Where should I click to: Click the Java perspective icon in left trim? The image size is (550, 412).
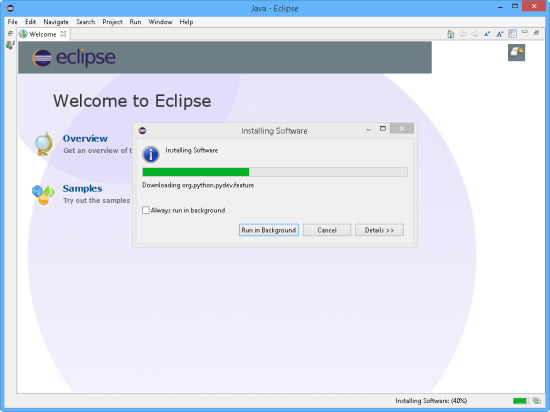[10, 45]
